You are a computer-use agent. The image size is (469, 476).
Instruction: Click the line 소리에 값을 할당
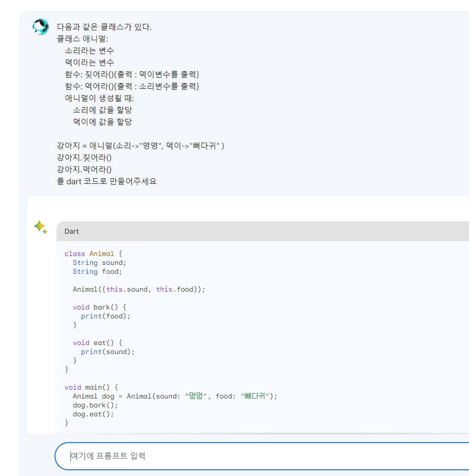(x=102, y=110)
